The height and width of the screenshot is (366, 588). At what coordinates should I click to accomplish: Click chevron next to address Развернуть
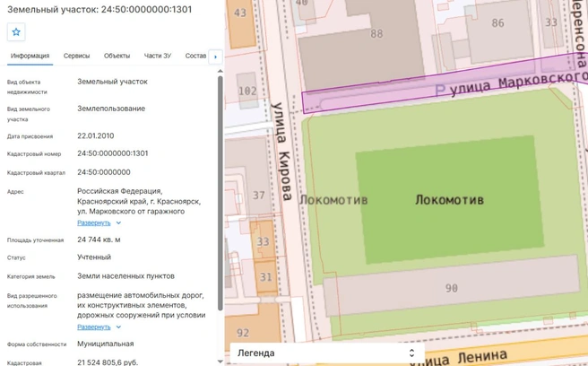click(118, 223)
